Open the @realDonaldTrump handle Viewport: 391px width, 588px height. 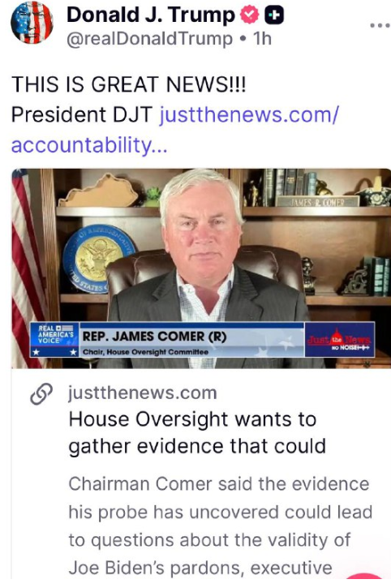point(150,39)
